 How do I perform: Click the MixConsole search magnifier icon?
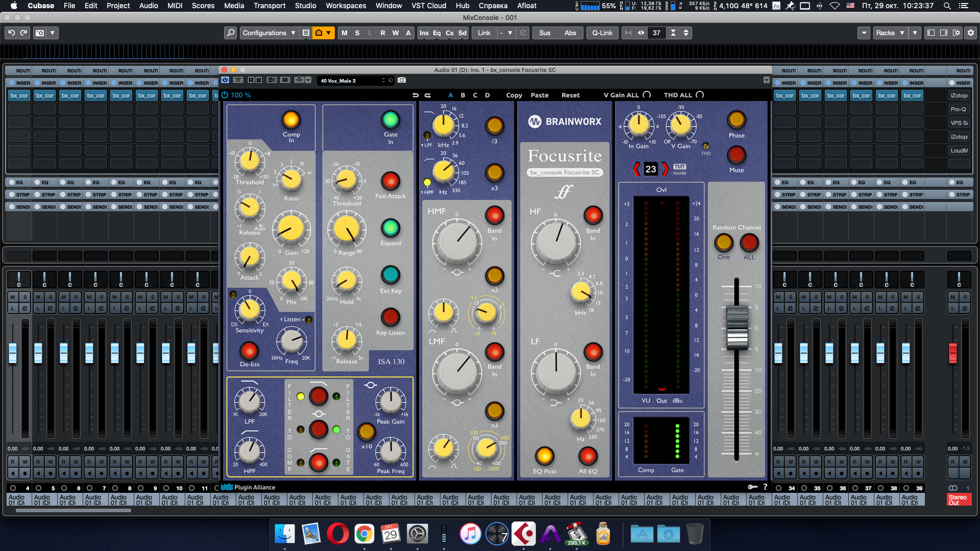230,33
